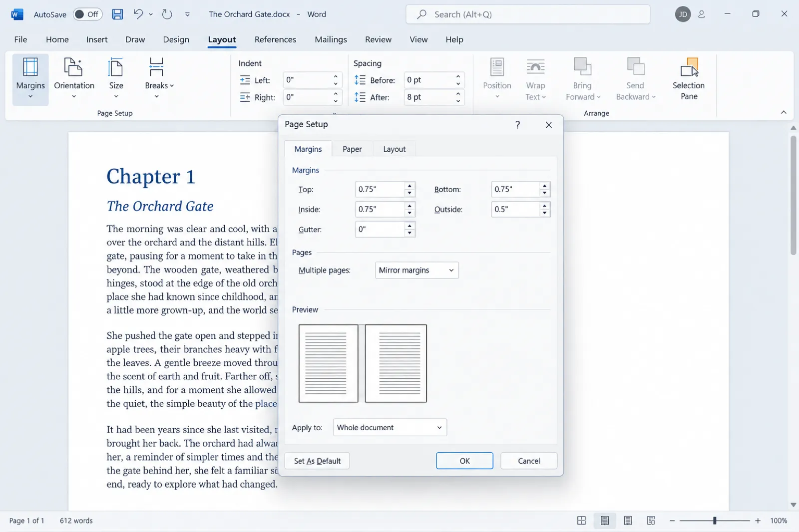Open the Selection Pane
The width and height of the screenshot is (799, 532).
pyautogui.click(x=689, y=79)
